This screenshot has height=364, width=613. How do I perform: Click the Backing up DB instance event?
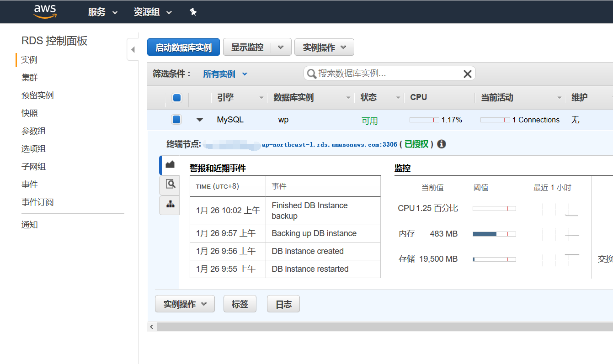(314, 233)
